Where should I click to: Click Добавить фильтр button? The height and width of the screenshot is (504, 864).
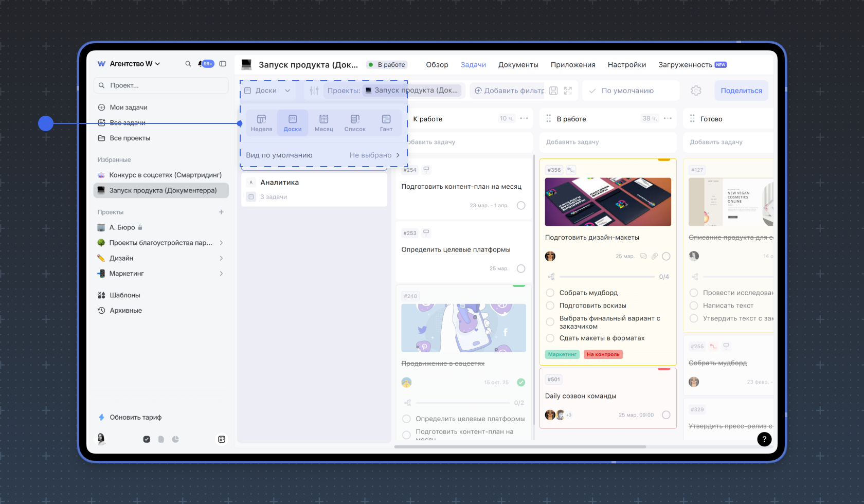509,91
